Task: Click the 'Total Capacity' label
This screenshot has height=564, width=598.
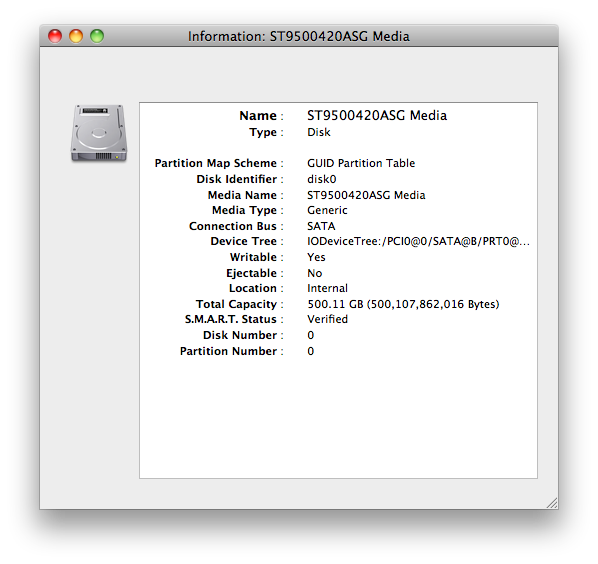Action: click(x=236, y=304)
